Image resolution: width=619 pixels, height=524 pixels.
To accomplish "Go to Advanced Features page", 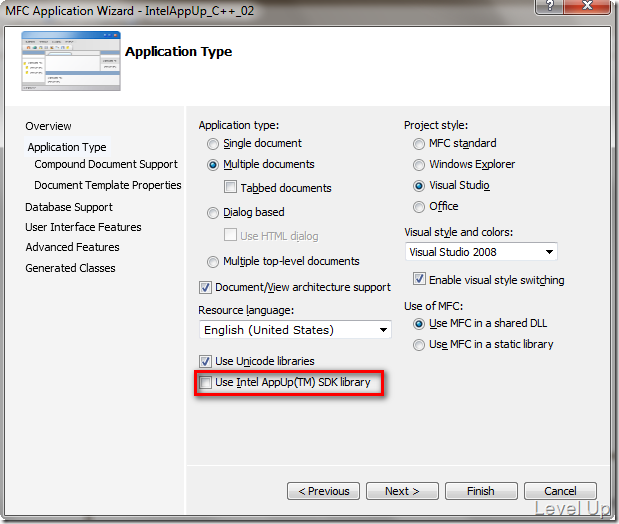I will (x=72, y=247).
